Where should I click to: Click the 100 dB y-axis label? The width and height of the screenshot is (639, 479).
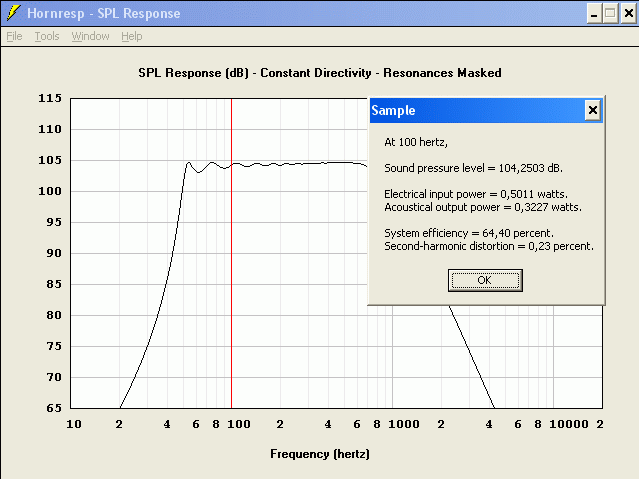coord(50,191)
